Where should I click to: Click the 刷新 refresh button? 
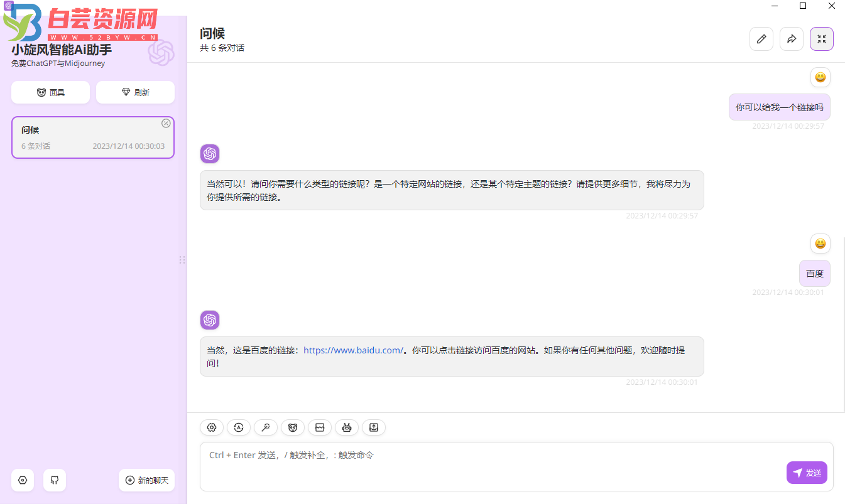(135, 92)
